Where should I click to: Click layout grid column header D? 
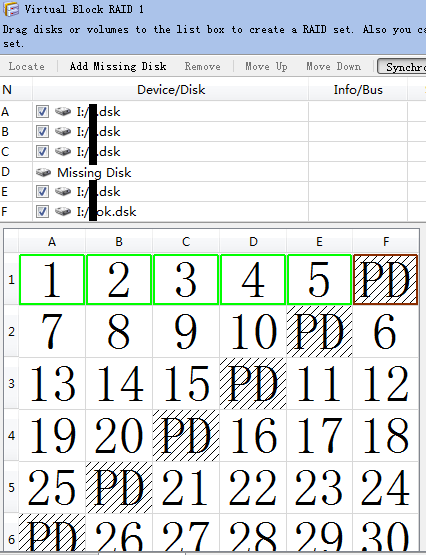click(x=253, y=242)
